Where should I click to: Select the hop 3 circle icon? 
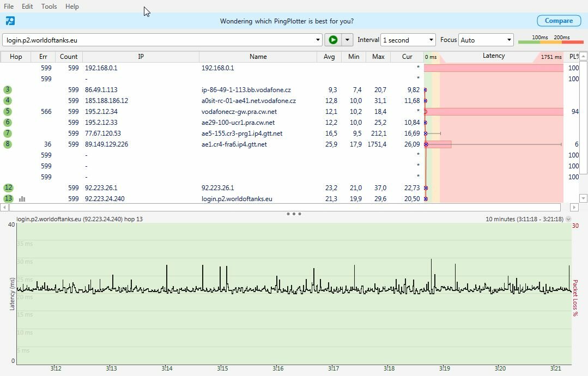click(x=8, y=89)
